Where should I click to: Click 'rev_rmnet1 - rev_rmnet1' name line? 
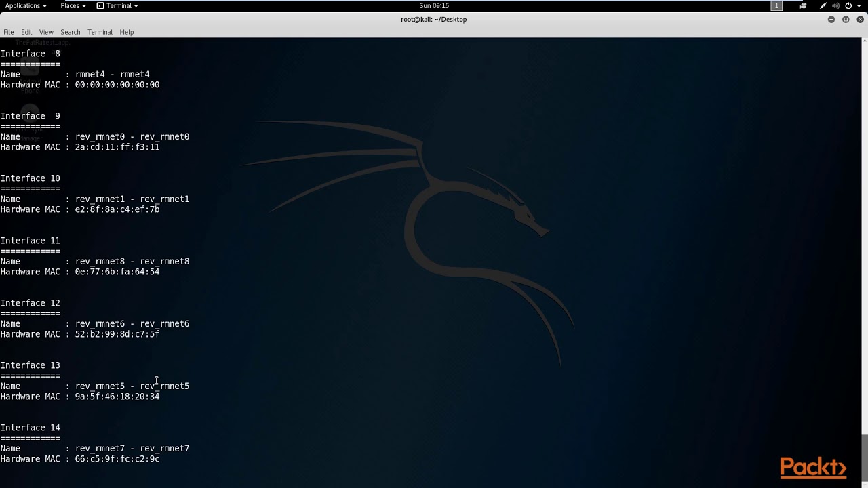tap(132, 199)
